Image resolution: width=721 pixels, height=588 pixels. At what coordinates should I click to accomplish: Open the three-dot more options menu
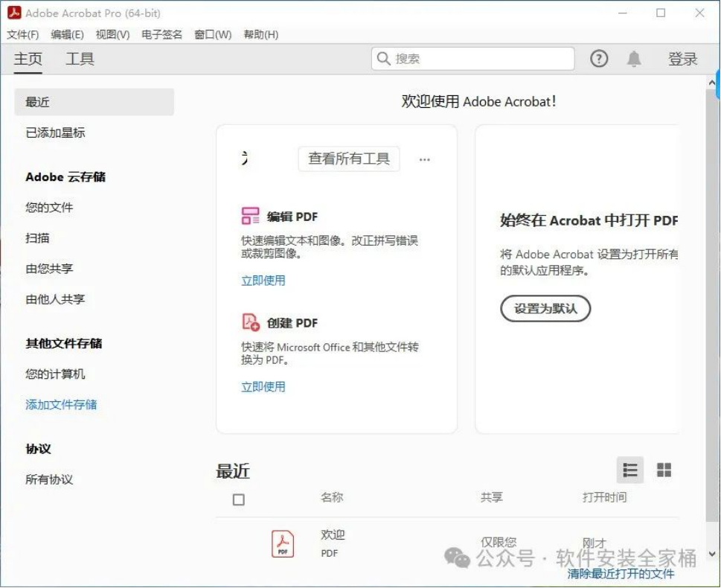425,159
